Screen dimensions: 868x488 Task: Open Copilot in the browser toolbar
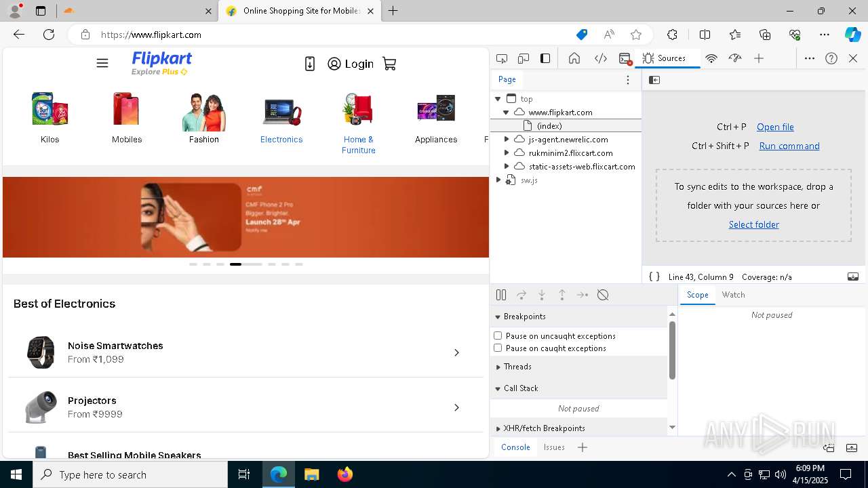[852, 35]
